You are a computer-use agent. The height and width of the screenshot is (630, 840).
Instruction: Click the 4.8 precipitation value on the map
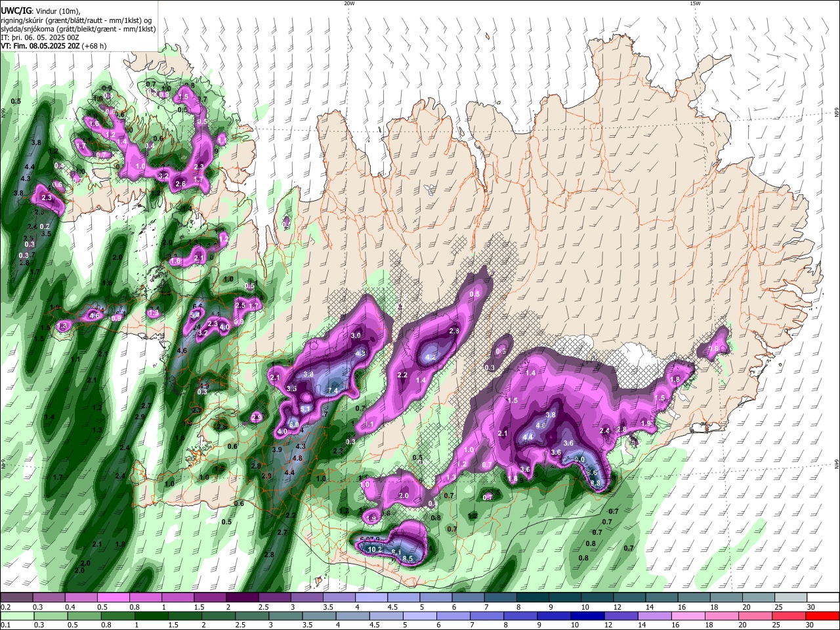[297, 458]
